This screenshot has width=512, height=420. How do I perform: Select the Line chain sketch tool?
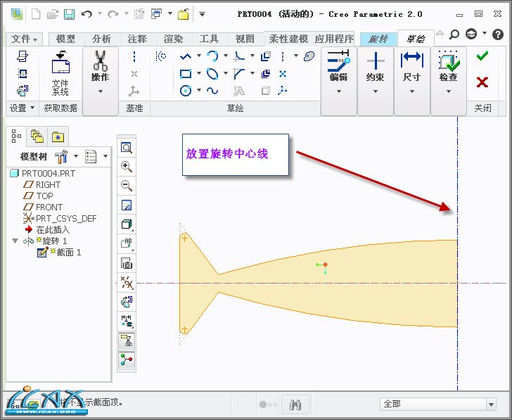(x=186, y=57)
